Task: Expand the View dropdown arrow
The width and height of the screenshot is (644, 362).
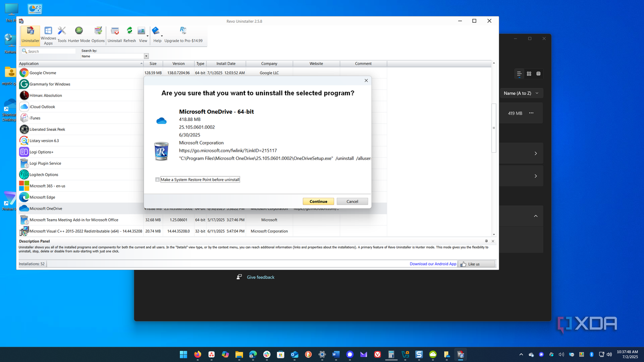Action: [148, 36]
